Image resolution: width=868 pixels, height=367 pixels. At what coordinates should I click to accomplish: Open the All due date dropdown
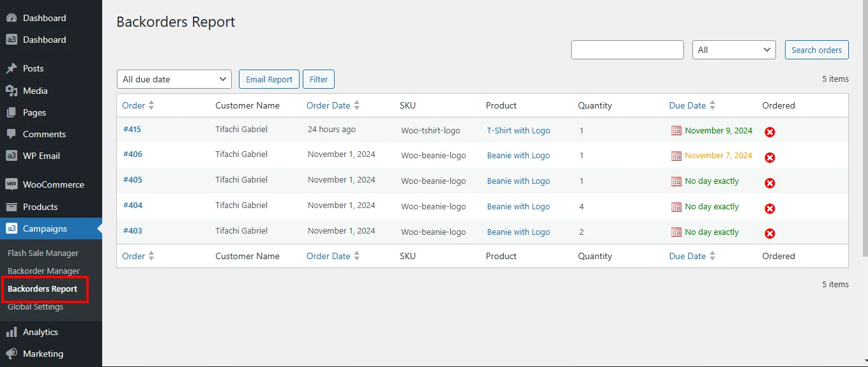click(x=174, y=79)
